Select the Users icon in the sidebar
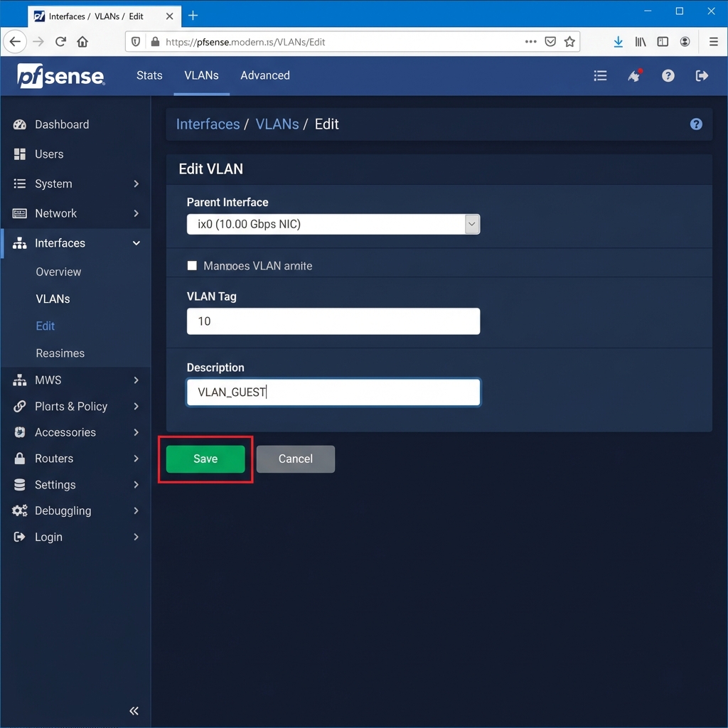The width and height of the screenshot is (728, 728). [19, 154]
